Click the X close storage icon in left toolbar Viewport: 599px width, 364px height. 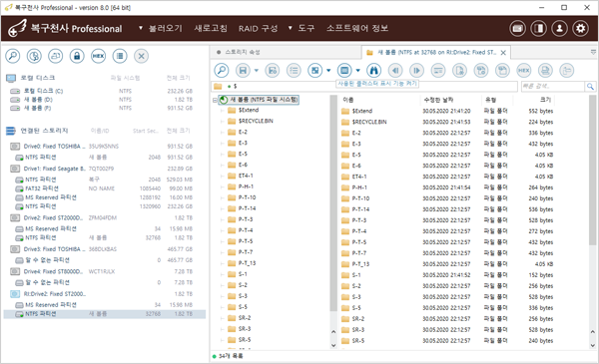coord(141,56)
